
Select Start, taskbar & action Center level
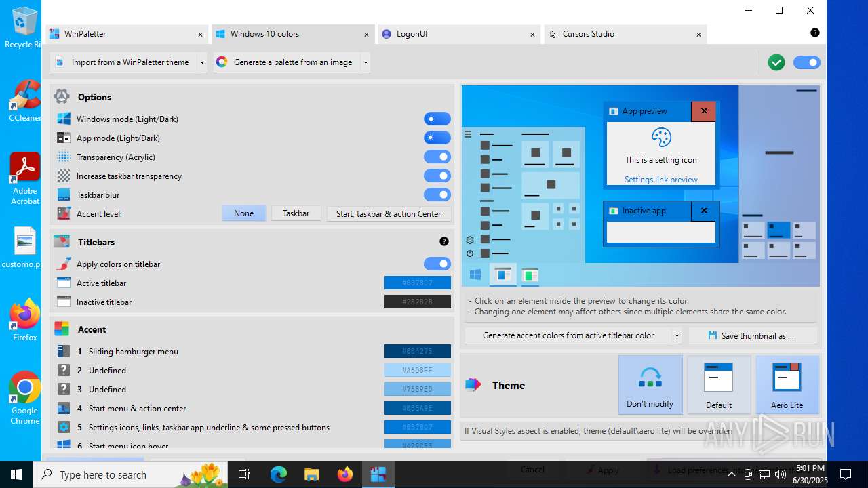click(389, 213)
